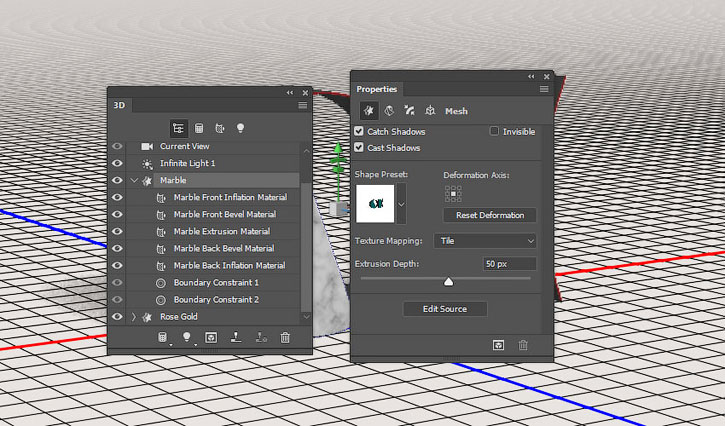This screenshot has height=426, width=725.
Task: Filter 3D panel by lights
Action: tap(240, 128)
